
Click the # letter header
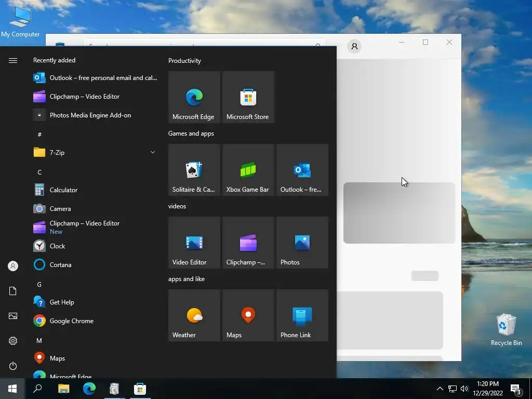(x=39, y=135)
